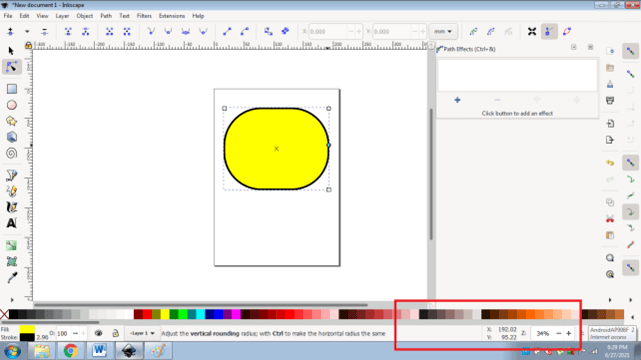The height and width of the screenshot is (360, 641).
Task: Open File Explorer from taskbar
Action: [x=41, y=351]
